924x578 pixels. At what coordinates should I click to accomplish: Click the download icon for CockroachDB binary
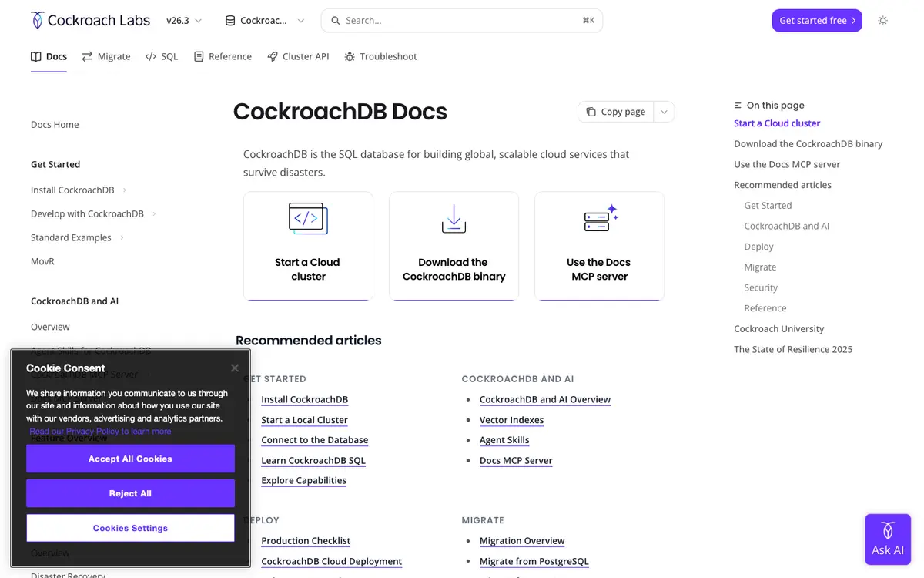click(x=454, y=218)
